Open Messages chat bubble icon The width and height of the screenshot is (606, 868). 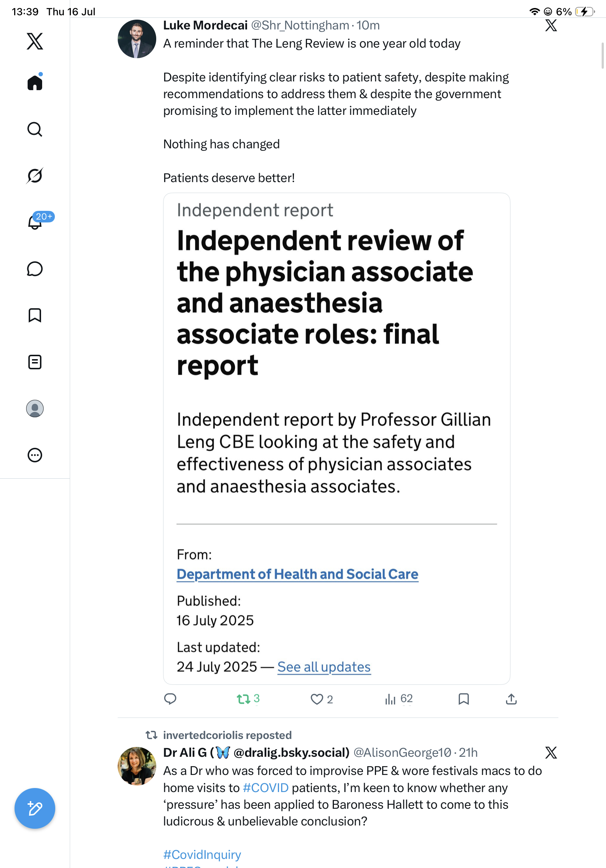pos(35,269)
